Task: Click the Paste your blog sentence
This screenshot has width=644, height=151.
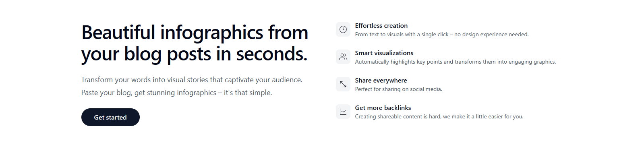Action: [x=176, y=93]
